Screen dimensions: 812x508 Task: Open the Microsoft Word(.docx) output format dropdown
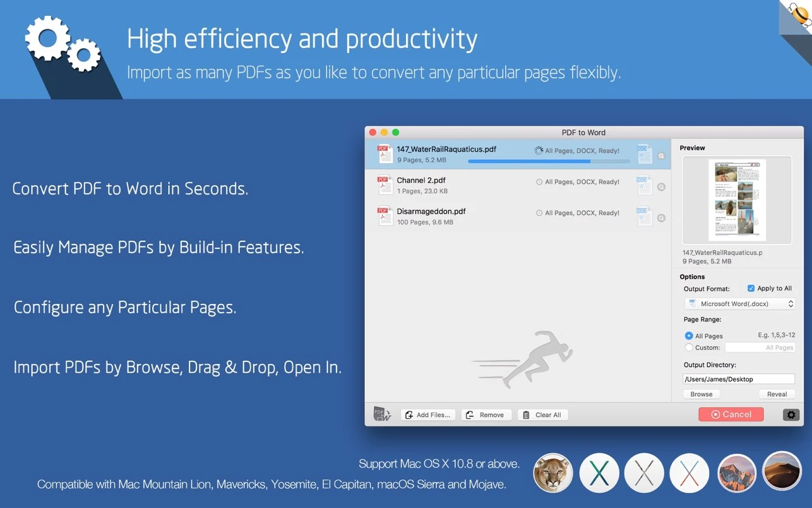[x=739, y=304]
